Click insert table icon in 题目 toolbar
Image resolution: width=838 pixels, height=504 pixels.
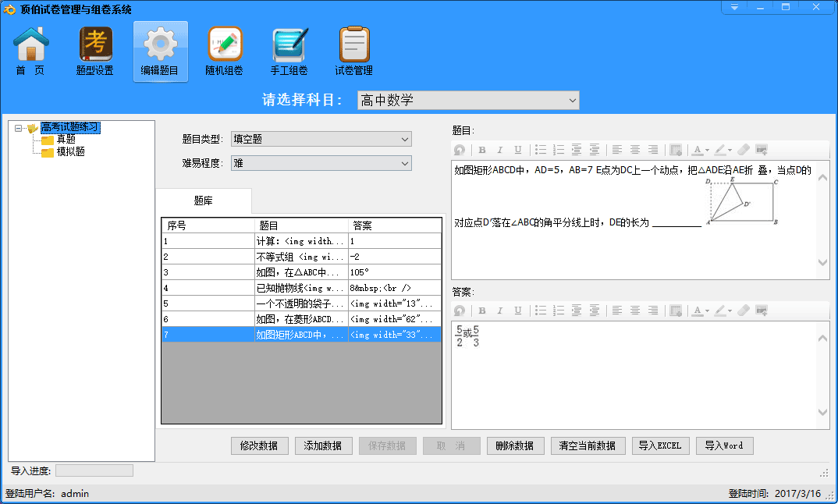tap(676, 150)
